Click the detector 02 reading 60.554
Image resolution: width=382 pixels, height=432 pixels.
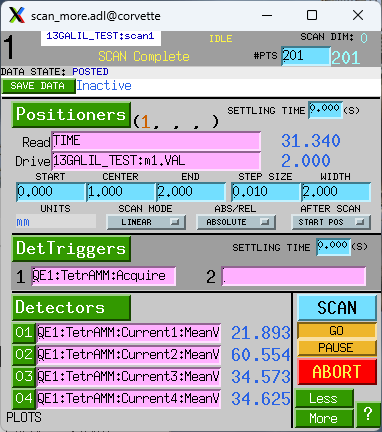coord(261,355)
